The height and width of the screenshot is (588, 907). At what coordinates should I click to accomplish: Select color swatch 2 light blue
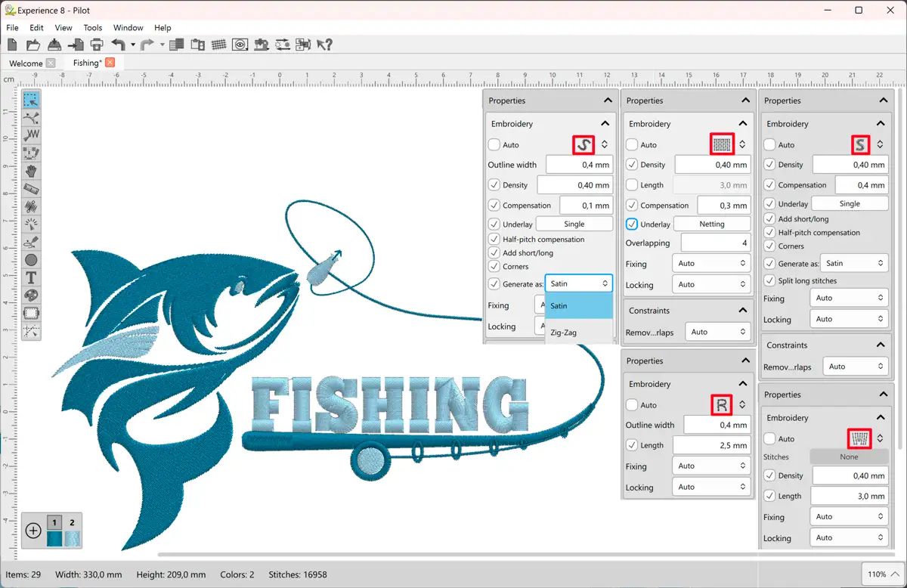[x=73, y=538]
